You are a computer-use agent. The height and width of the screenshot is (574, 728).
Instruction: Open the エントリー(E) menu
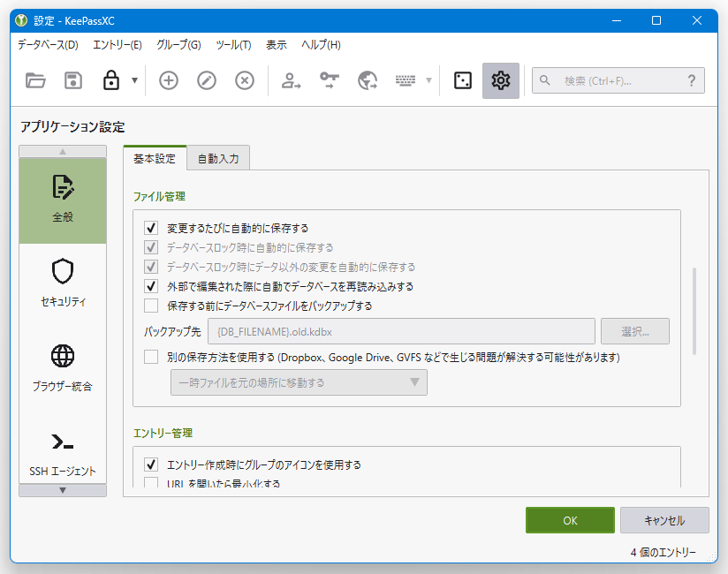(117, 44)
